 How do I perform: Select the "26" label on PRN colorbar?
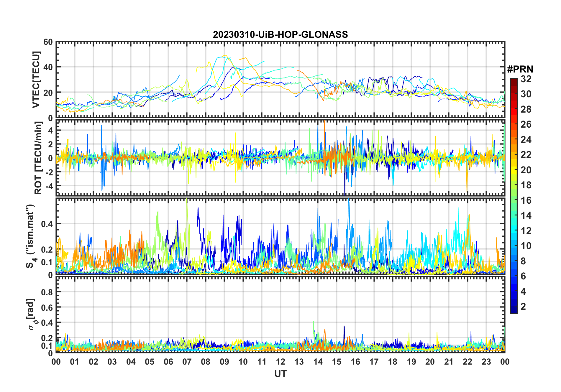point(526,124)
